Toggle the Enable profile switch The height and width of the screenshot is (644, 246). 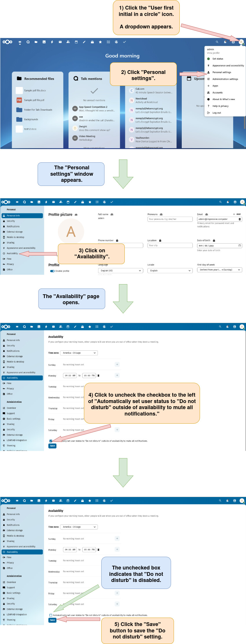pos(52,271)
